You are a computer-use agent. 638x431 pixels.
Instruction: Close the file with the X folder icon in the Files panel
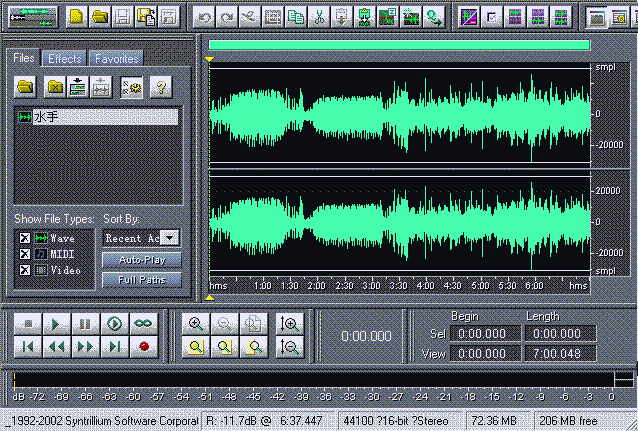coord(55,87)
